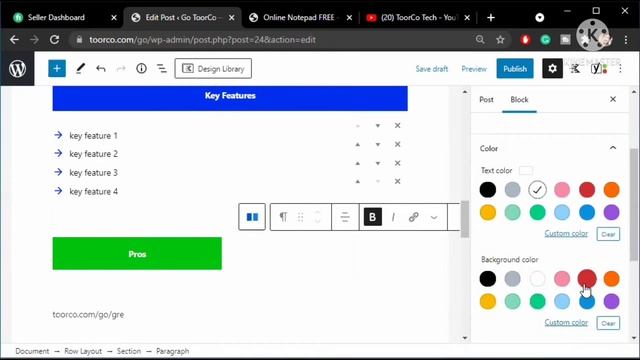The height and width of the screenshot is (360, 640).
Task: Move key feature 1 down
Action: tap(378, 126)
